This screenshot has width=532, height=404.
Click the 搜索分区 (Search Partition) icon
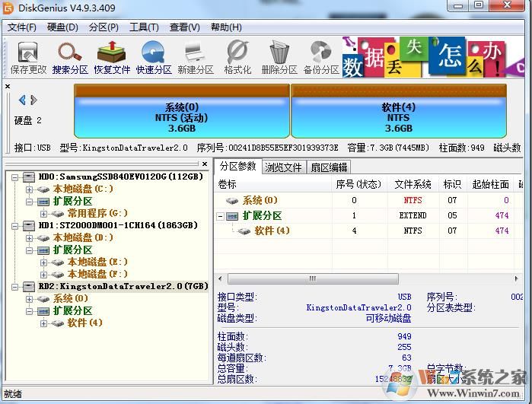[x=70, y=57]
